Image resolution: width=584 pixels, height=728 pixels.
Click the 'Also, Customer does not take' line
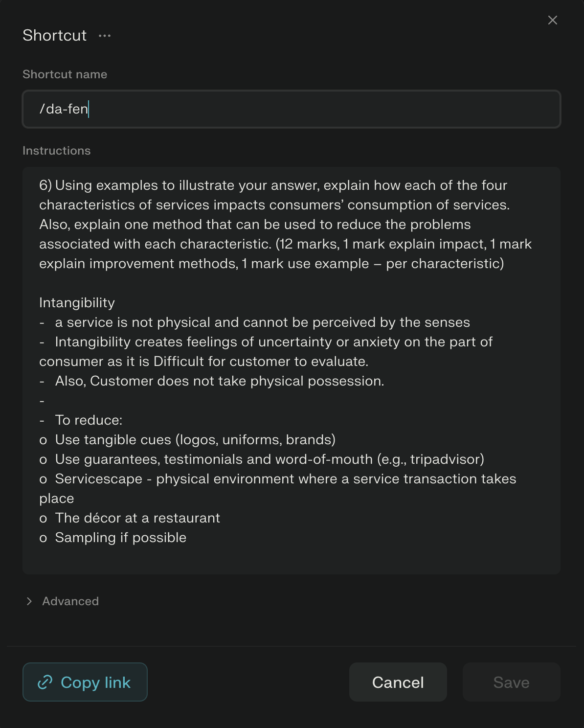tap(219, 381)
